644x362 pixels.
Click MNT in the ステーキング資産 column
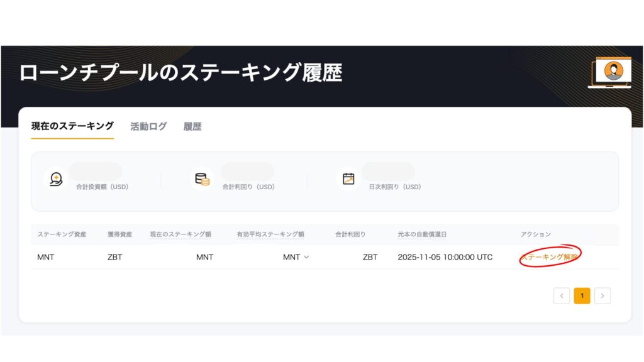(x=46, y=257)
